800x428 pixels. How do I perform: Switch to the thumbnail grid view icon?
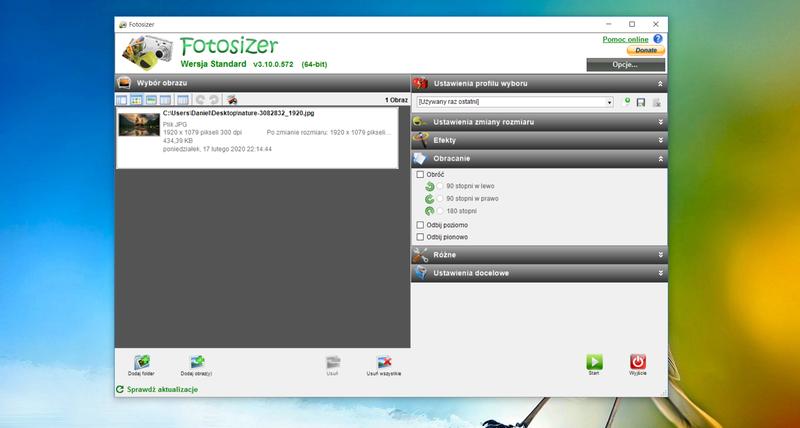pyautogui.click(x=136, y=100)
